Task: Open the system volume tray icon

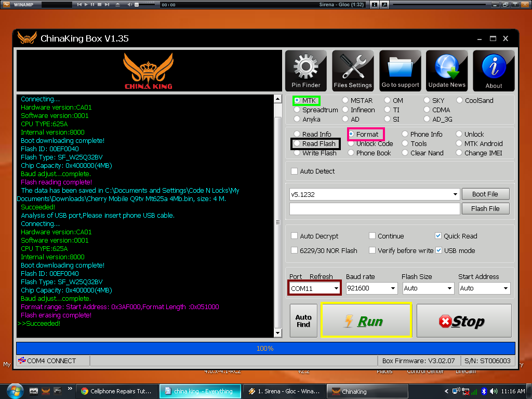Action: (494, 391)
